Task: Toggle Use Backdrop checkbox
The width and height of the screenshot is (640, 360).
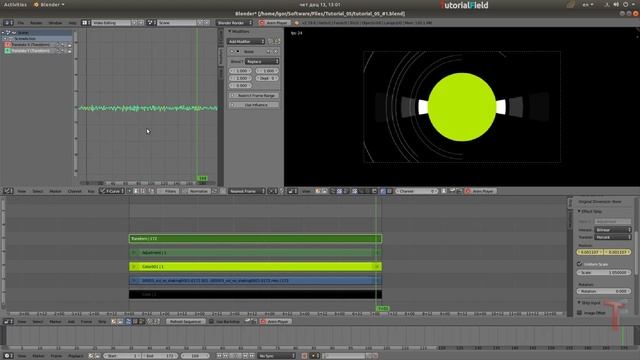Action: 211,322
